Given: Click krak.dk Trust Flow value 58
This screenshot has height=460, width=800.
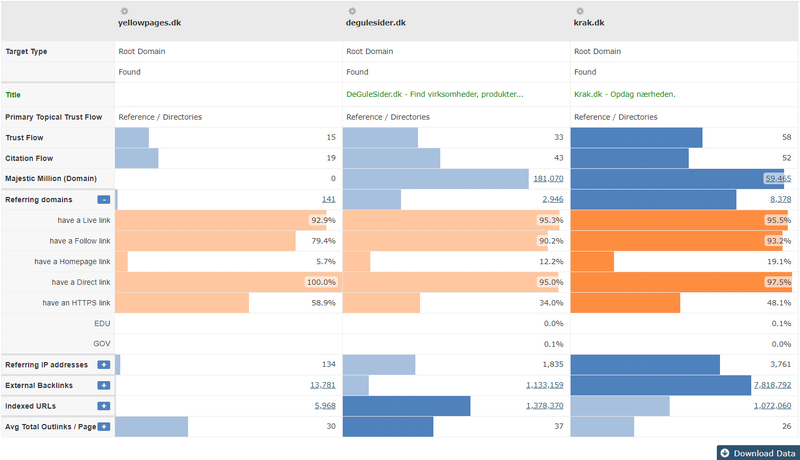Looking at the screenshot, I should coord(786,137).
